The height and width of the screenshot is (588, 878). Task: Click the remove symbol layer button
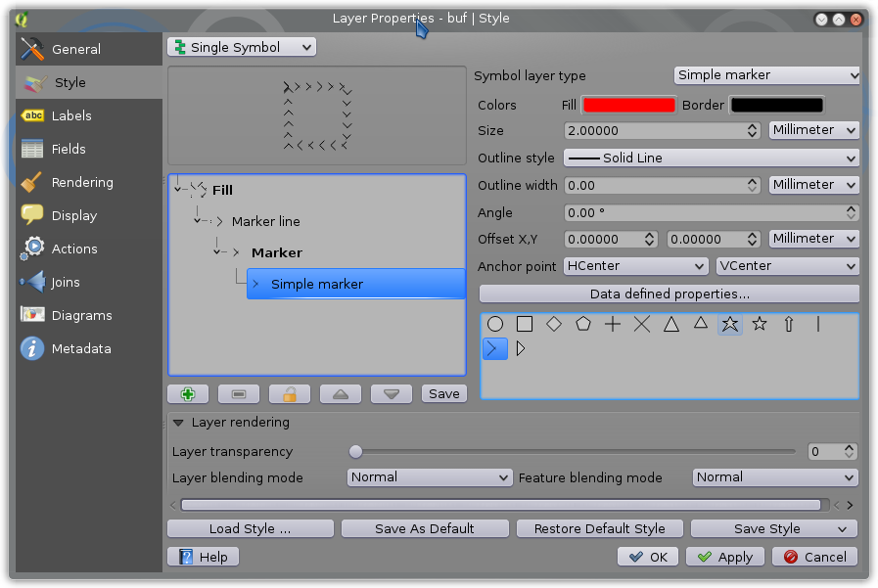click(x=239, y=393)
